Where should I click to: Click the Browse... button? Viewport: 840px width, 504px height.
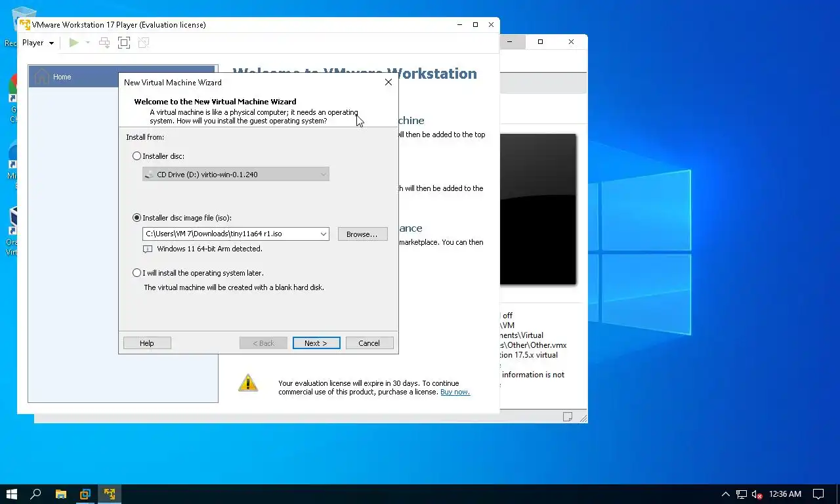(362, 234)
